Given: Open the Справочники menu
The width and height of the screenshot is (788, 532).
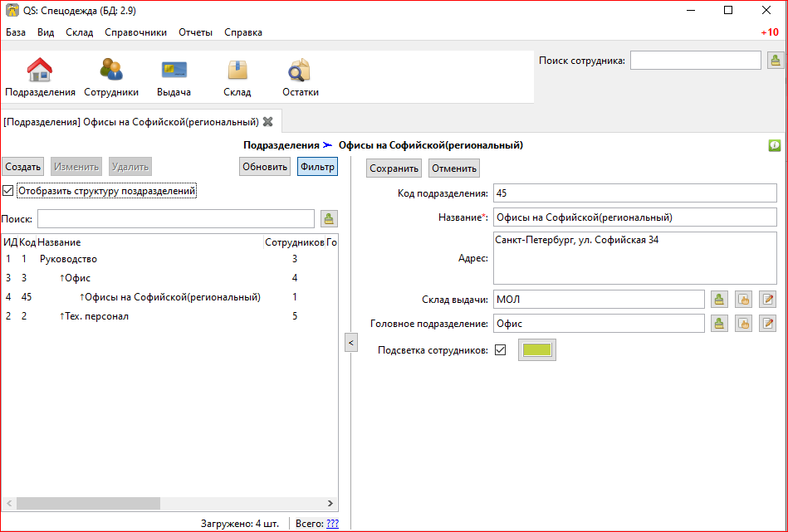Looking at the screenshot, I should (135, 32).
